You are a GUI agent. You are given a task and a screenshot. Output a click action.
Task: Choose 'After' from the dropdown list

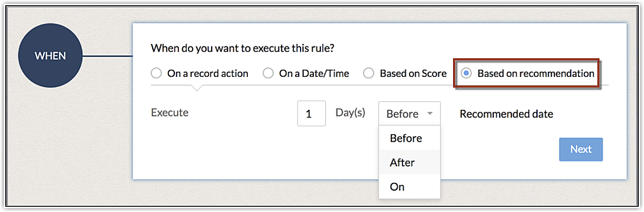[402, 162]
